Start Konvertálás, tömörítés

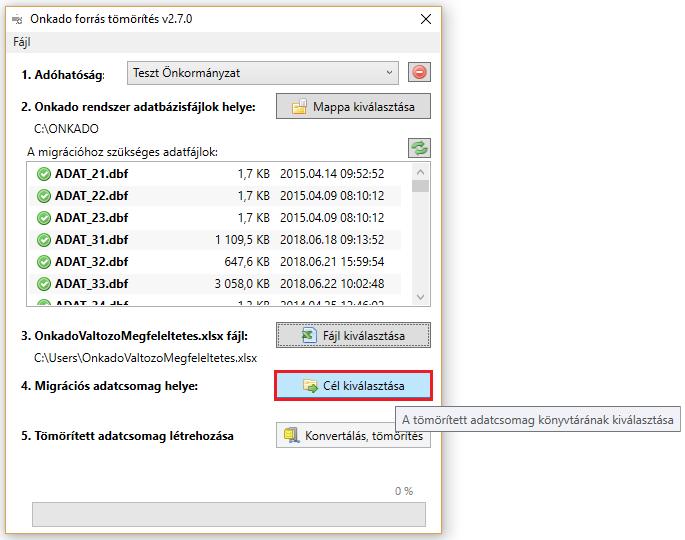[x=353, y=436]
